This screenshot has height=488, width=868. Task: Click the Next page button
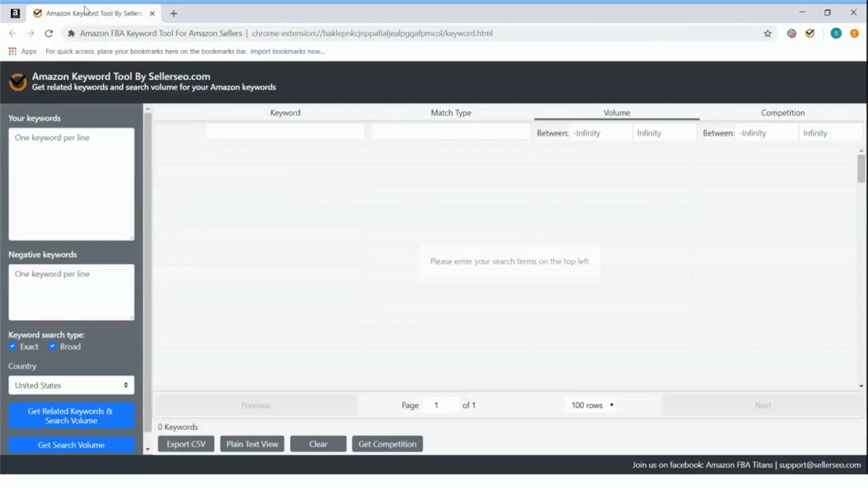[x=762, y=405]
